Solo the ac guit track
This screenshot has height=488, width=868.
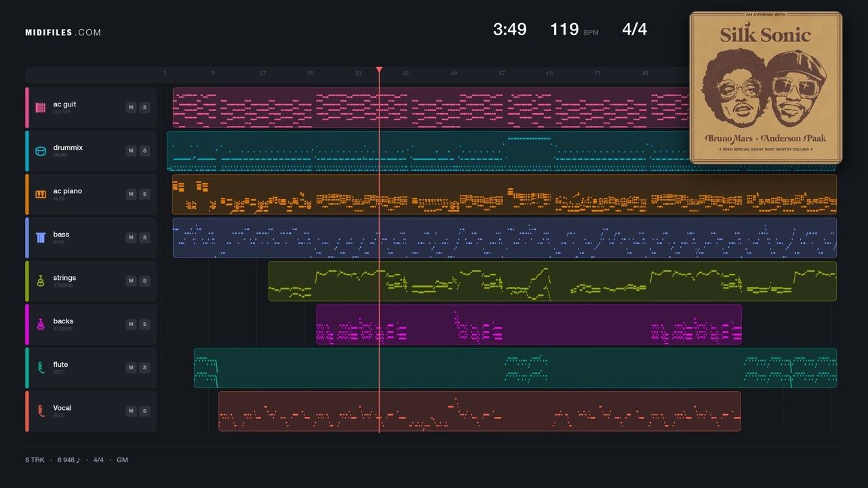point(144,107)
